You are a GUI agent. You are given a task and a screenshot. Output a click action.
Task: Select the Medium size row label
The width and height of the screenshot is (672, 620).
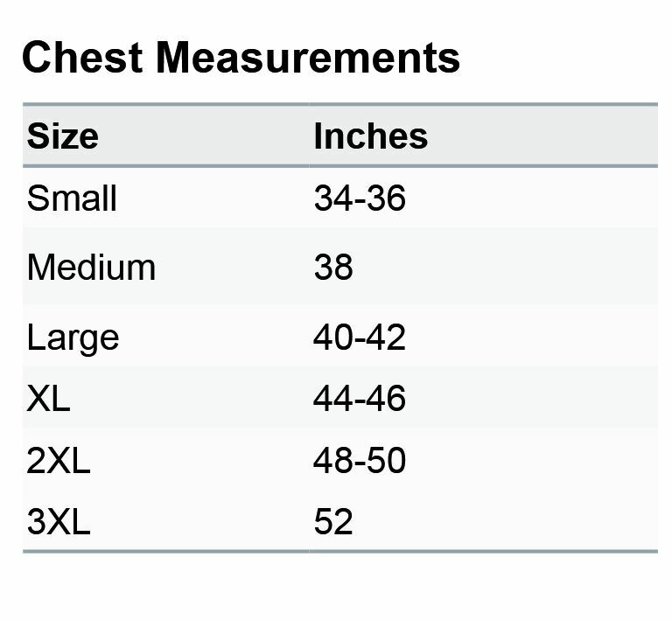[x=91, y=268]
